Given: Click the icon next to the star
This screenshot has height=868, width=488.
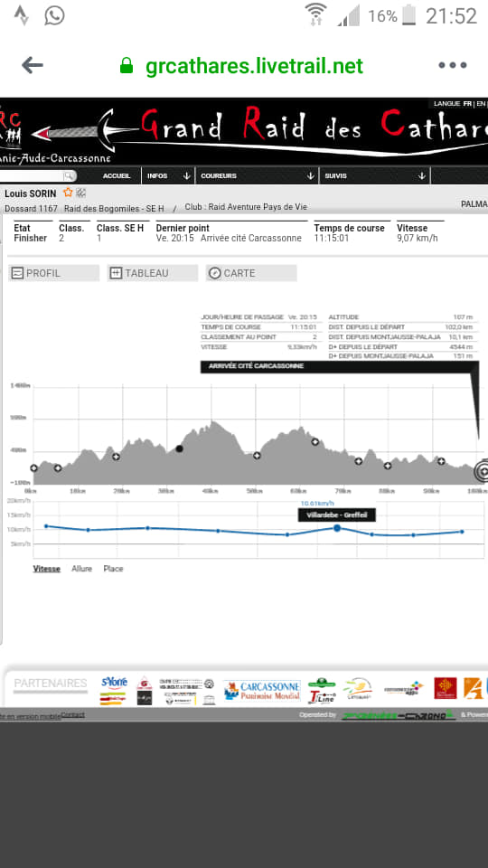Looking at the screenshot, I should 81,193.
